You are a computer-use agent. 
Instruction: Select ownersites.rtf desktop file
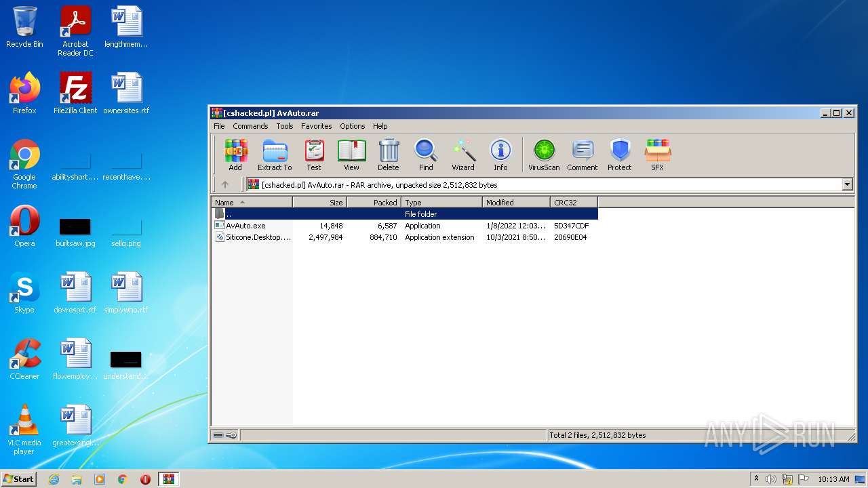126,94
